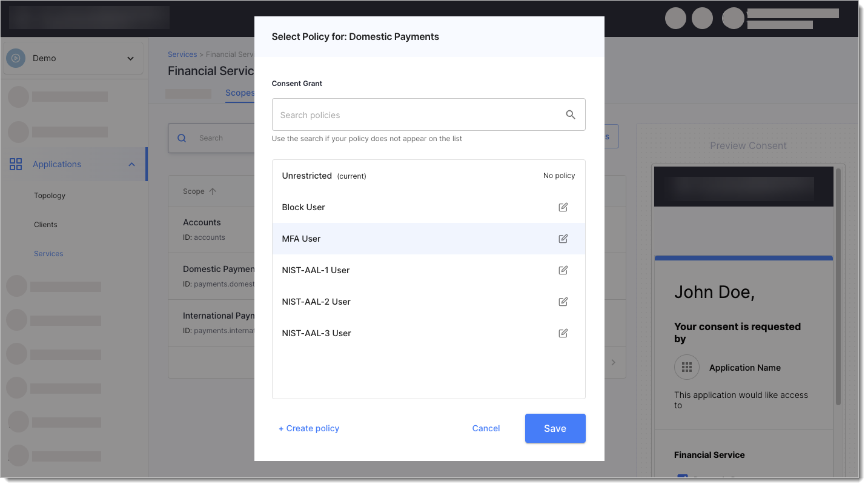Click the Applications grid icon in sidebar

pos(16,164)
